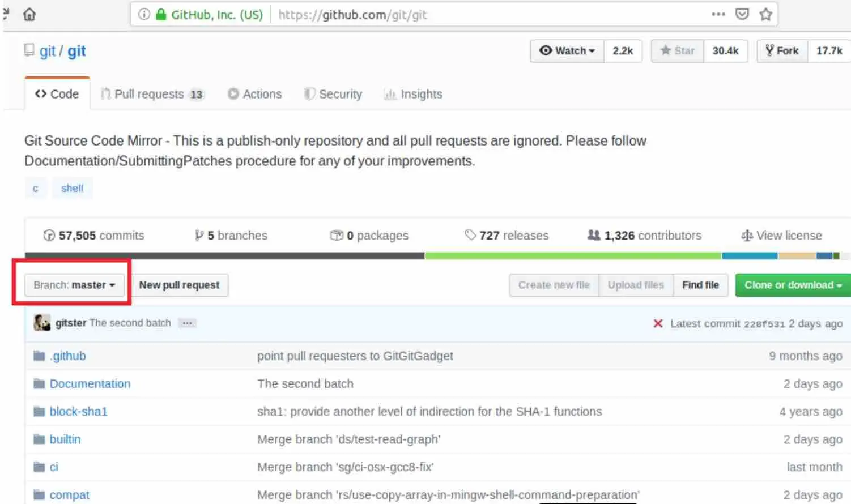Viewport: 851px width, 504px height.
Task: Open the block-sha1 folder
Action: point(78,411)
